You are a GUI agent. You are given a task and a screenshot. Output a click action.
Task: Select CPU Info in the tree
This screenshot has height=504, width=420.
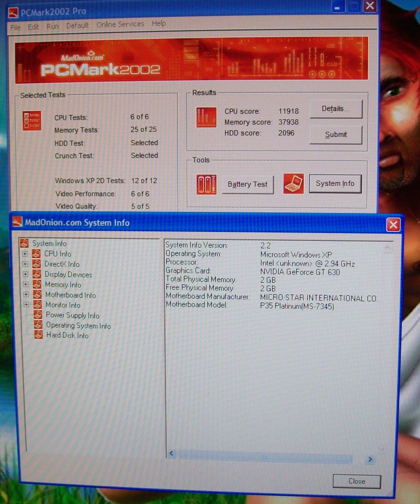pos(58,254)
